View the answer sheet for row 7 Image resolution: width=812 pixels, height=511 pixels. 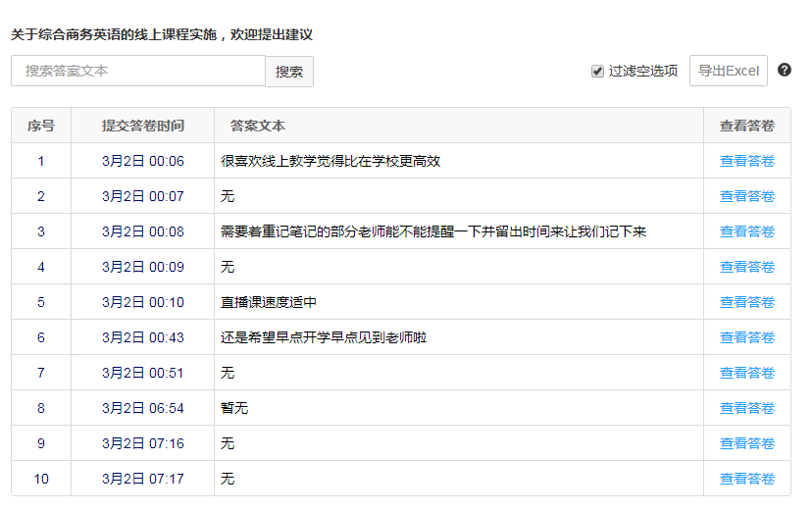746,373
